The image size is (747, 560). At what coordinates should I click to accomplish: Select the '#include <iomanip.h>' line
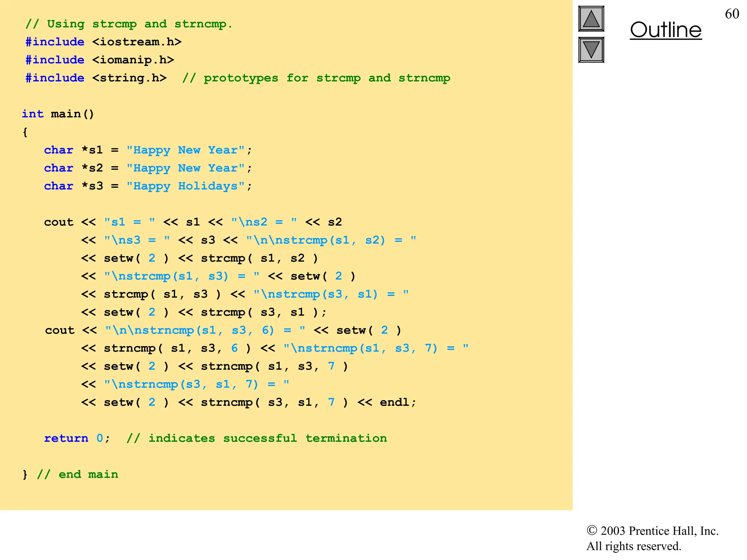[100, 60]
